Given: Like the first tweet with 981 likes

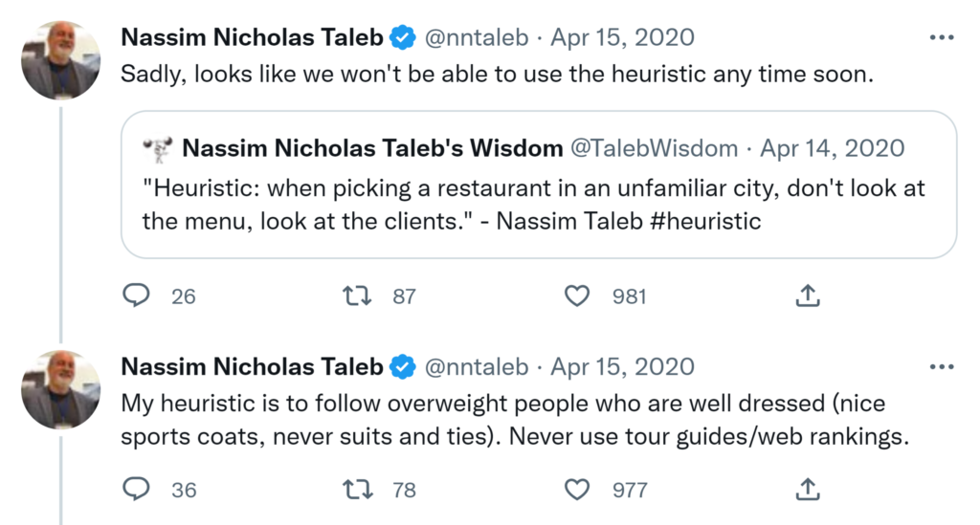Looking at the screenshot, I should point(577,296).
